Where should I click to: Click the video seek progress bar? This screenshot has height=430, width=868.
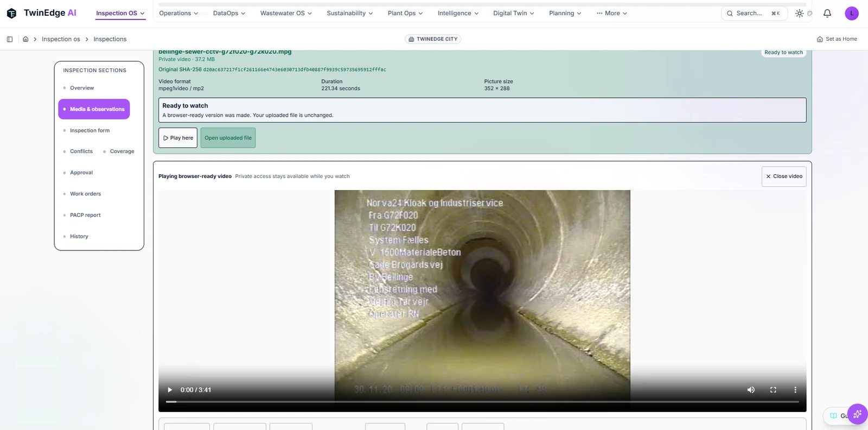click(482, 402)
